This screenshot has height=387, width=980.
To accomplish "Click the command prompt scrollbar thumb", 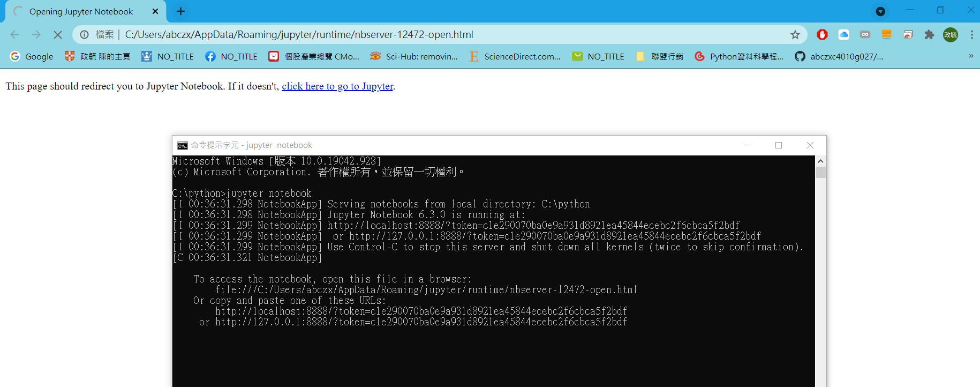I will coord(820,172).
